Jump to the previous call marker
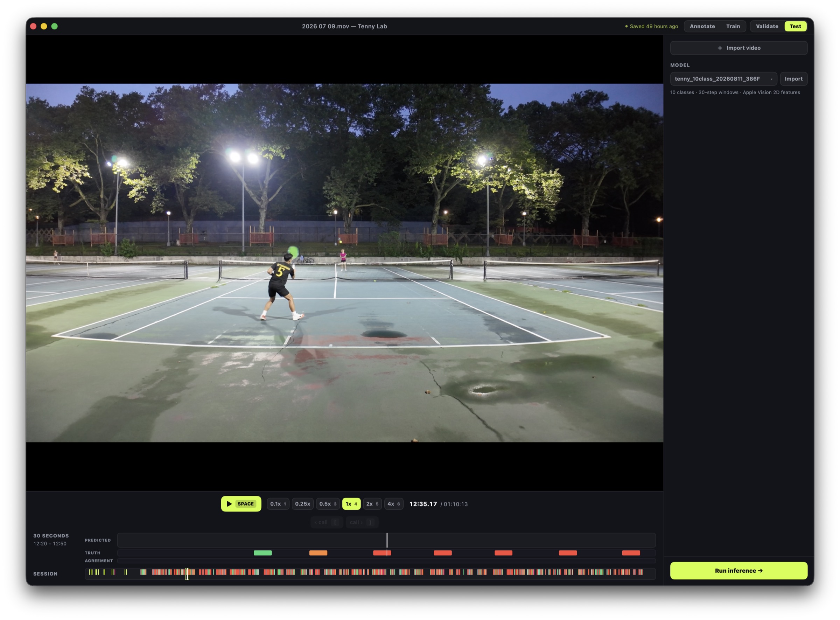Image resolution: width=840 pixels, height=620 pixels. pos(327,522)
